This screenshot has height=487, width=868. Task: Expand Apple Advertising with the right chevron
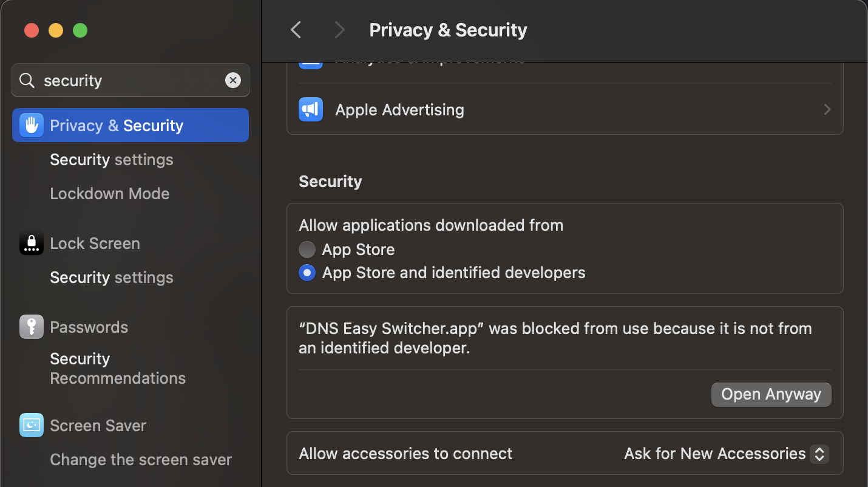pos(827,109)
